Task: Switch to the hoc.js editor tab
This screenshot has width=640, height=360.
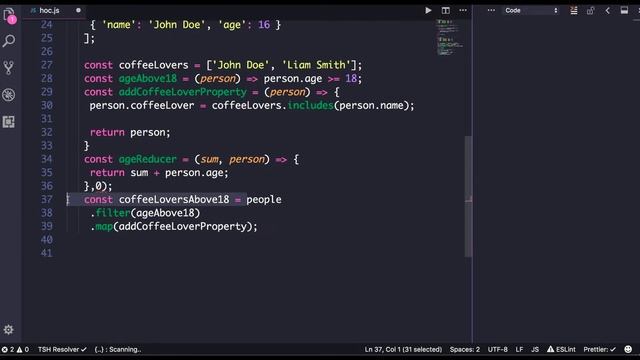Action: 49,10
